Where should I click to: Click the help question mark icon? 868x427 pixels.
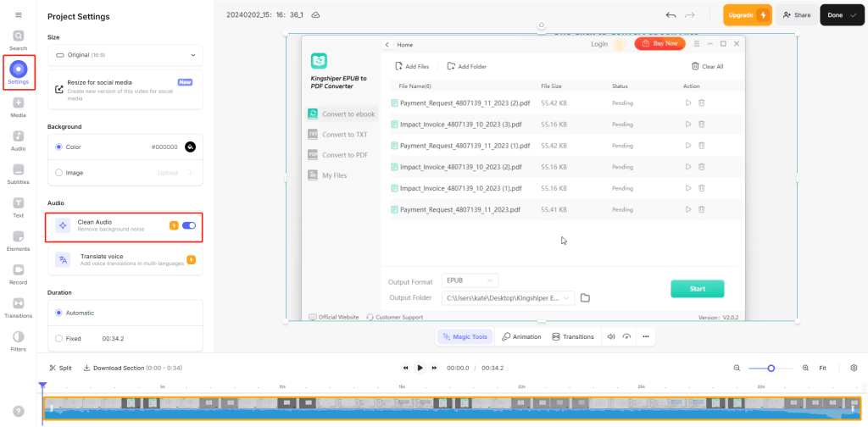(19, 411)
